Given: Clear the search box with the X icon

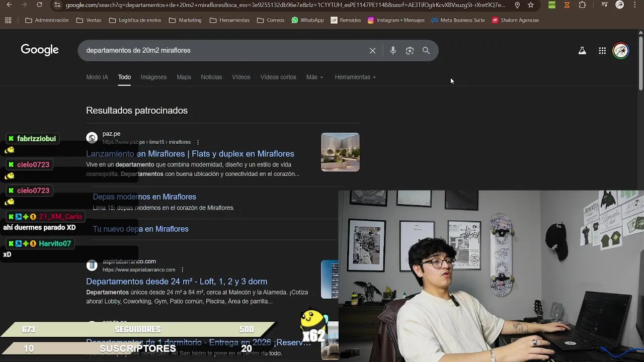Looking at the screenshot, I should [372, 50].
